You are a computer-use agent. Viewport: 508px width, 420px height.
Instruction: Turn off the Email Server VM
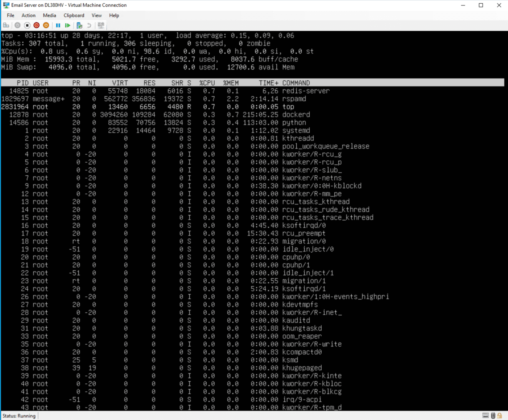pyautogui.click(x=27, y=25)
